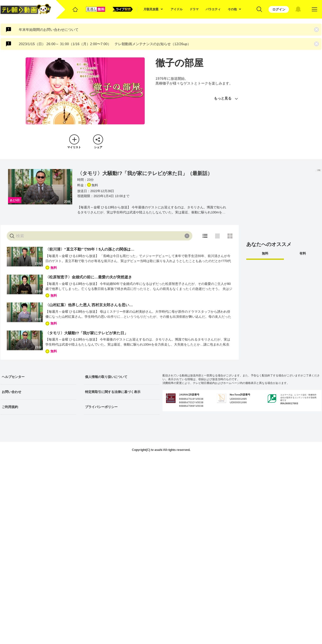Screen dimensions: 322x644
Task: Click the 松原智恵子 episode thumbnail
Action: click(x=25, y=284)
